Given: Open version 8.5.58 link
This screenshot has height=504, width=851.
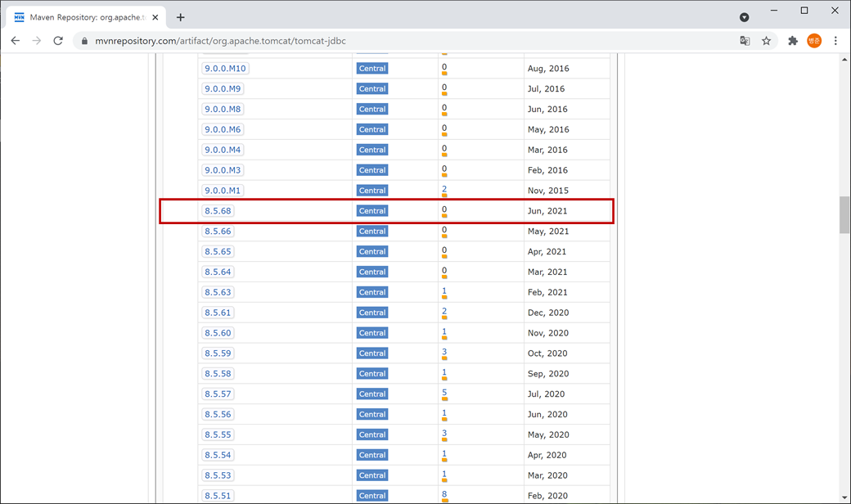Looking at the screenshot, I should [x=218, y=373].
